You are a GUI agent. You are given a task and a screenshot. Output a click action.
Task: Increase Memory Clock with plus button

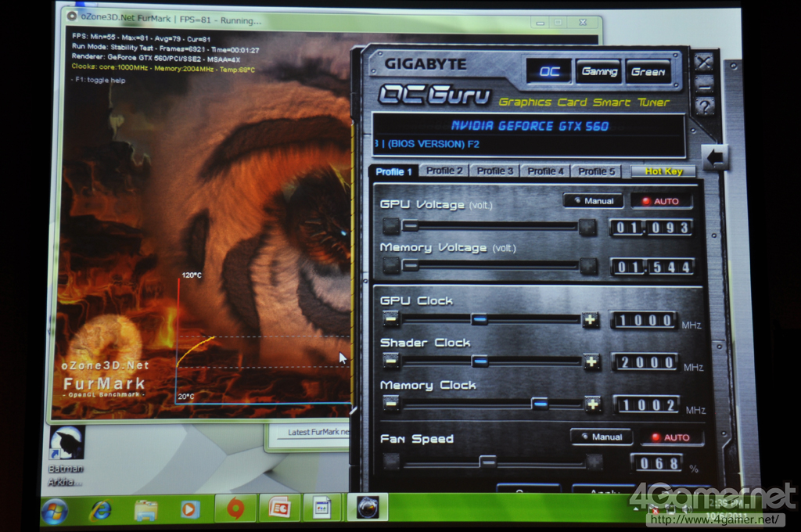[x=593, y=404]
